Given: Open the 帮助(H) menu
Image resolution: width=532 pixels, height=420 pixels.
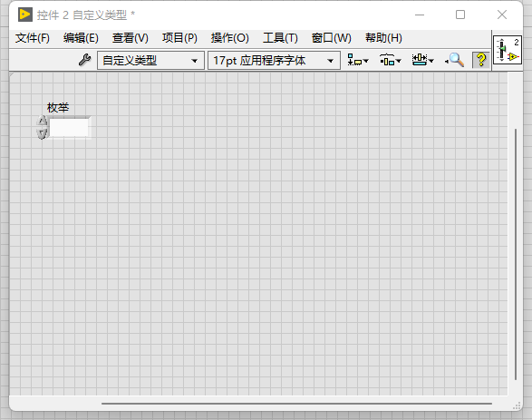Looking at the screenshot, I should click(x=383, y=38).
